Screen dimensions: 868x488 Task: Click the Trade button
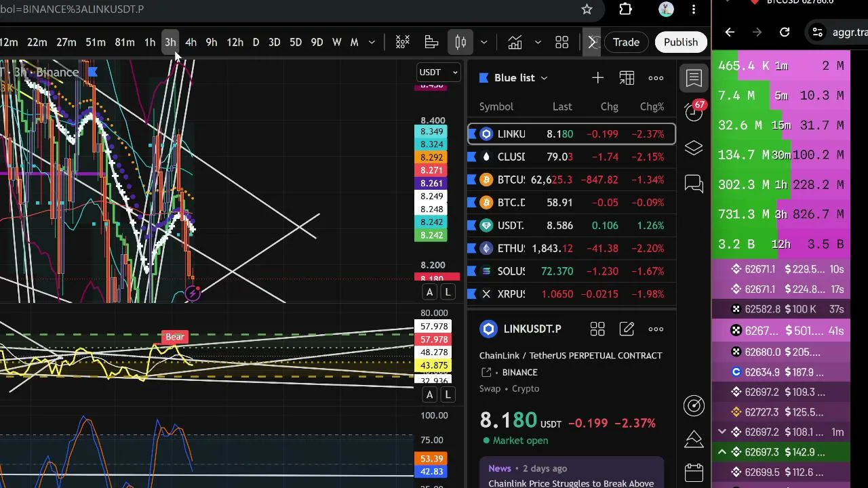(626, 42)
